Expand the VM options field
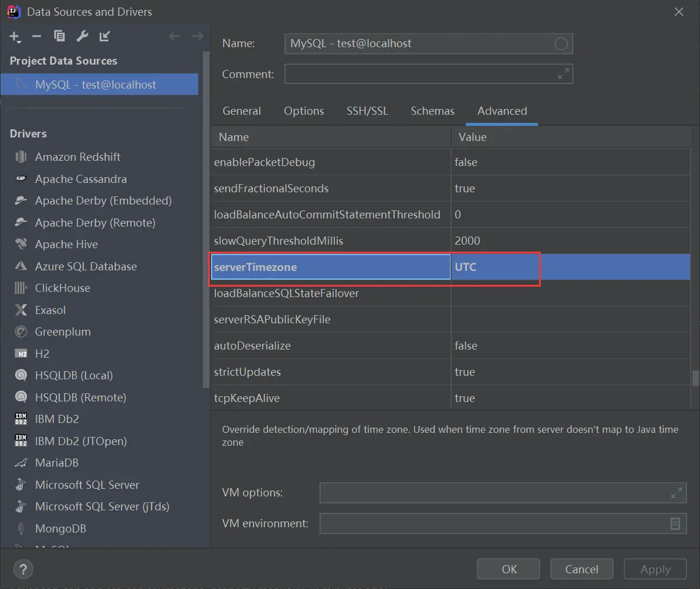 tap(676, 493)
